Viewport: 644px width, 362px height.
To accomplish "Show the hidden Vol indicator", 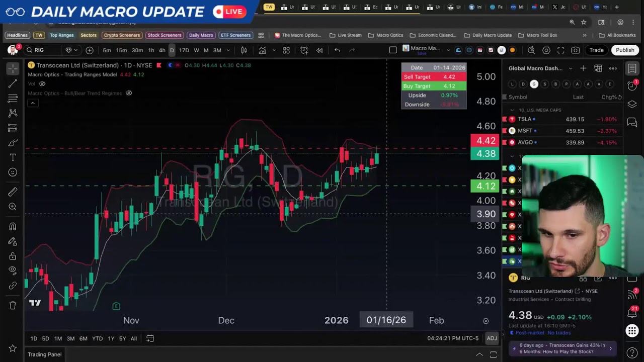I will coord(42,83).
